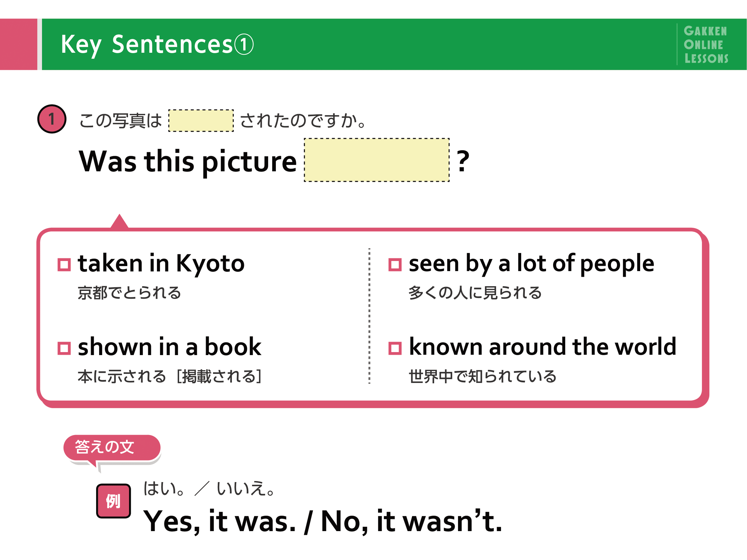
Task: Tick the checkbox beside seen by a lot of people
Action: [395, 265]
